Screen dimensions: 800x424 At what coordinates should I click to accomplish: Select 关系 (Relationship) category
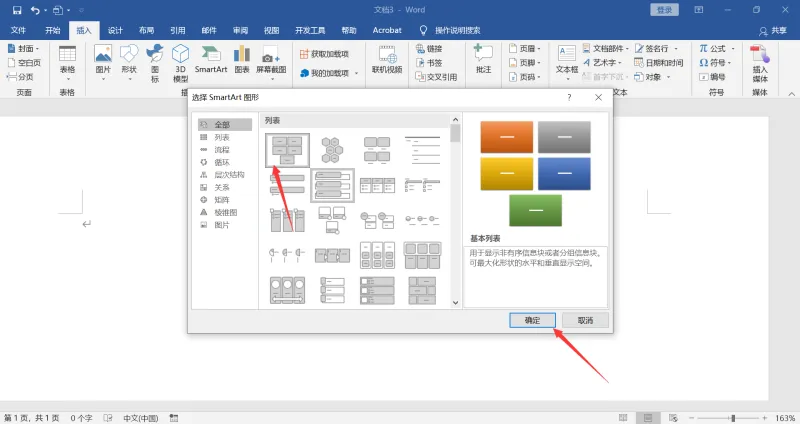224,187
